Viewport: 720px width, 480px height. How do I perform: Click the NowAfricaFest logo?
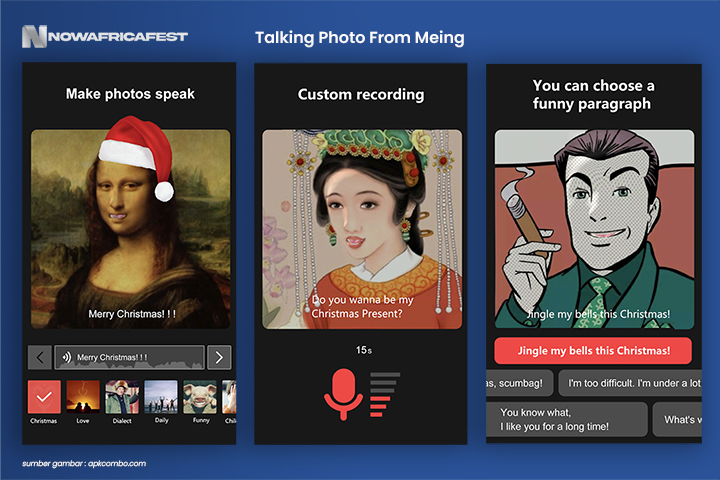(x=105, y=37)
